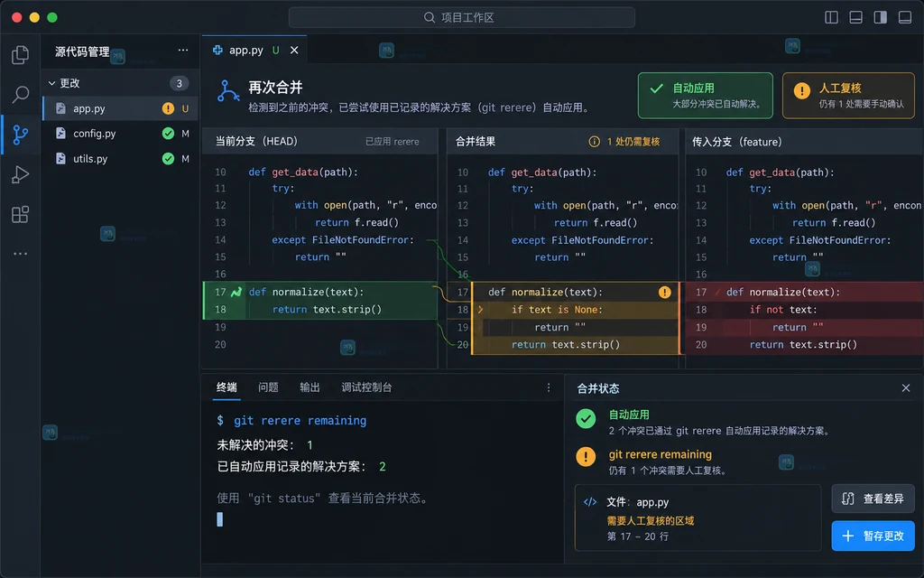Viewport: 924px width, 578px height.
Task: Toggle the secondary sidebar layout icon
Action: point(881,17)
